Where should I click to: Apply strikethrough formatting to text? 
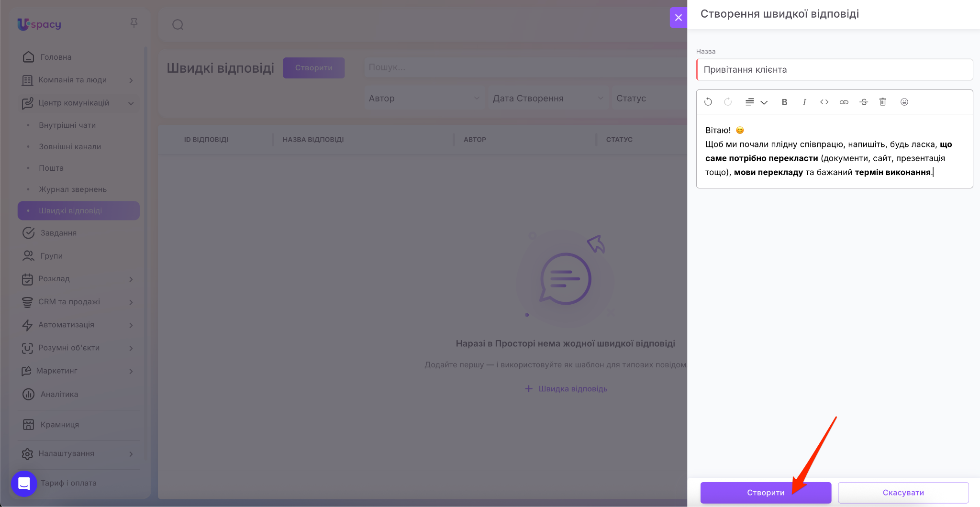coord(864,102)
